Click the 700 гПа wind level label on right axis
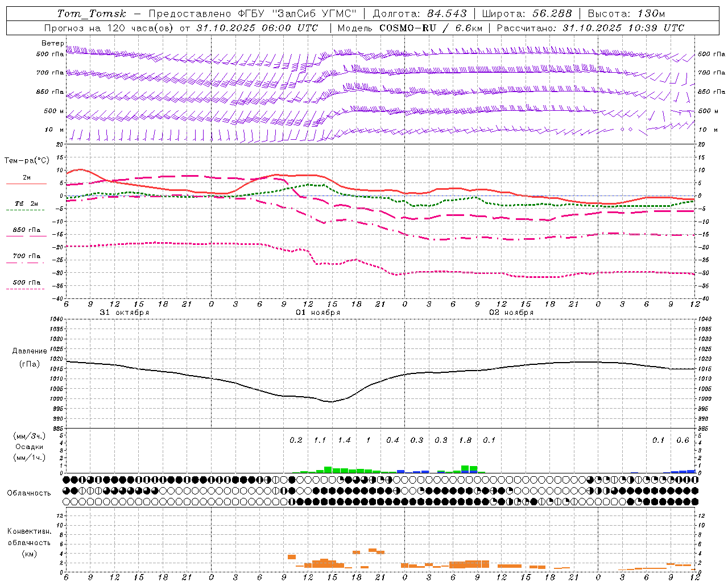 [712, 73]
